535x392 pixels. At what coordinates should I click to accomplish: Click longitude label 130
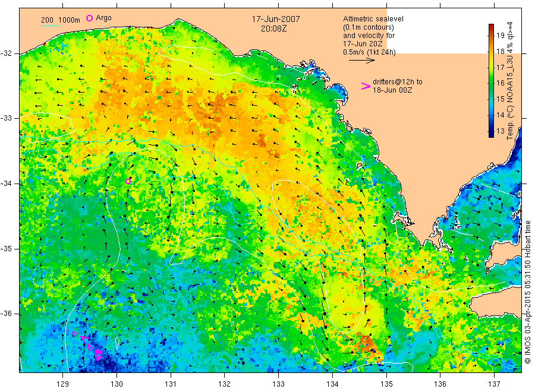tap(117, 384)
